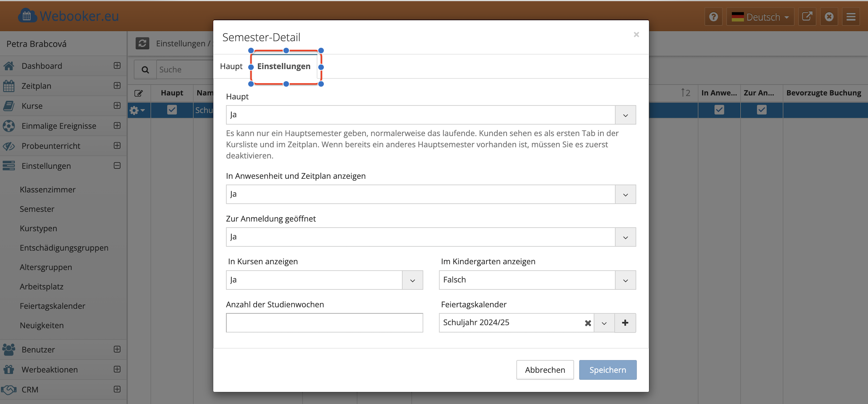
Task: Open the row gear actions menu
Action: click(137, 110)
